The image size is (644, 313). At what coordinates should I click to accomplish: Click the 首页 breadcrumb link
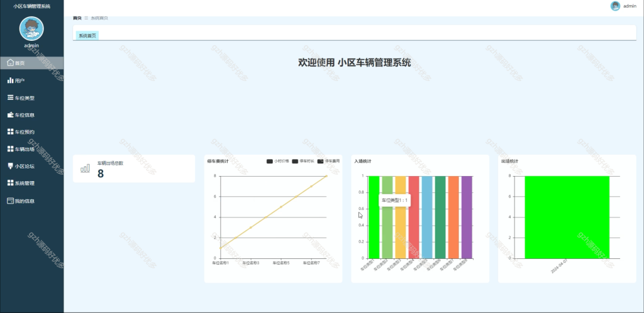(77, 18)
